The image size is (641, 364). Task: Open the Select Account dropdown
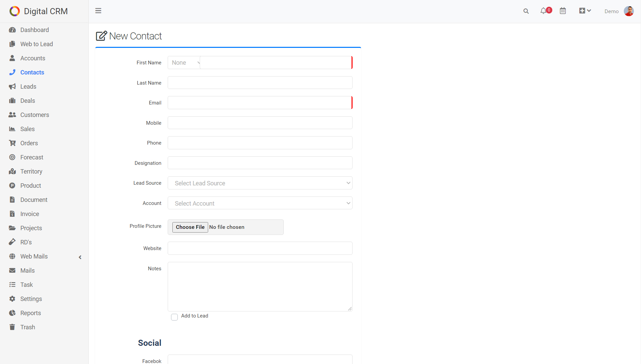click(x=260, y=203)
